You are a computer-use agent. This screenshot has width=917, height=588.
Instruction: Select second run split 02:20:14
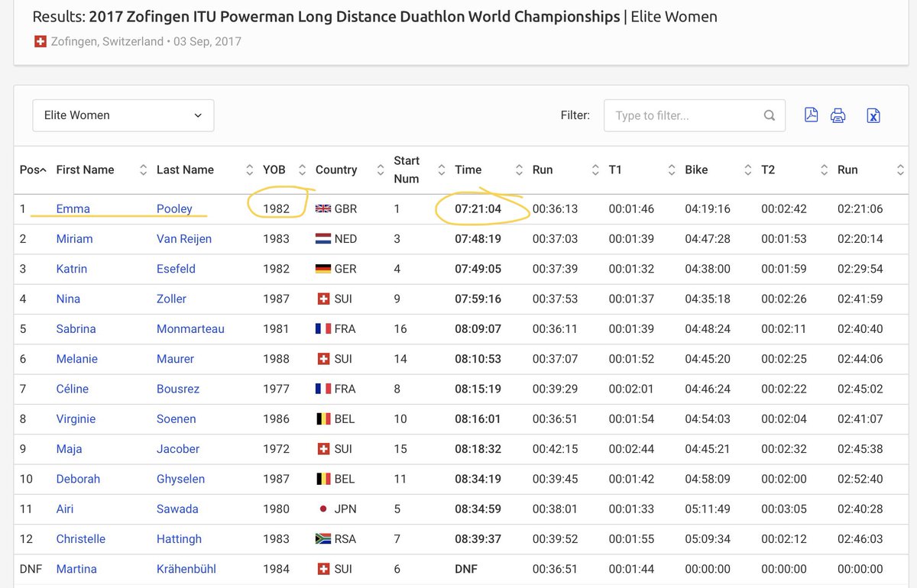(x=860, y=239)
